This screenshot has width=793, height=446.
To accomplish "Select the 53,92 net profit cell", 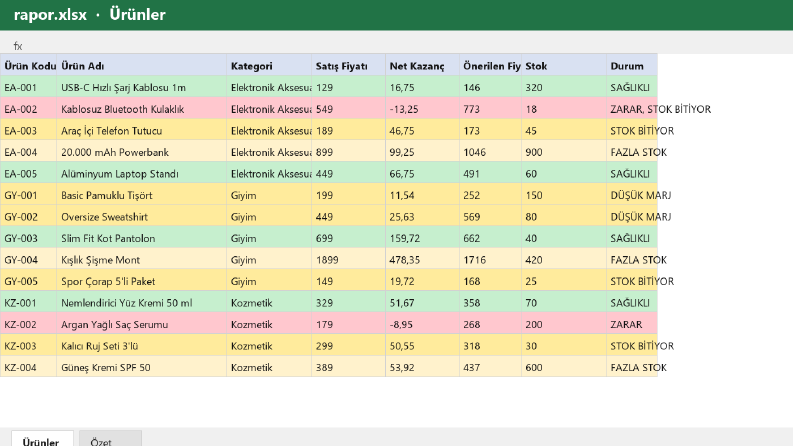I will tap(422, 368).
